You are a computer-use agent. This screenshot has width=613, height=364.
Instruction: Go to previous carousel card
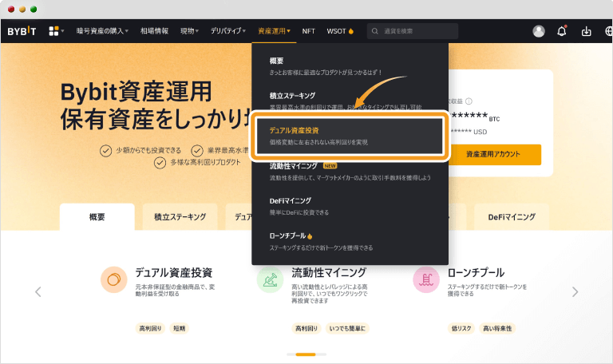point(38,291)
